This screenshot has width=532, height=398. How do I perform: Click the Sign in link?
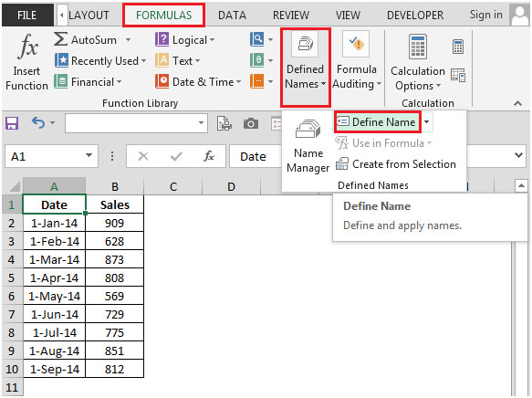click(485, 15)
